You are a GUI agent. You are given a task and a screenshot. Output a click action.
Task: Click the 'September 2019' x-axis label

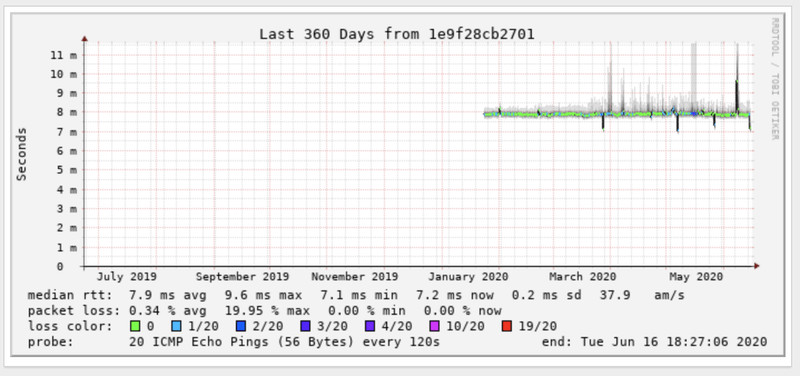pos(242,277)
